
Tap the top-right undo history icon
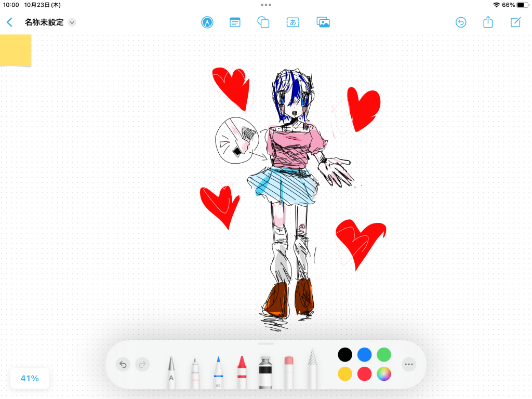(461, 22)
